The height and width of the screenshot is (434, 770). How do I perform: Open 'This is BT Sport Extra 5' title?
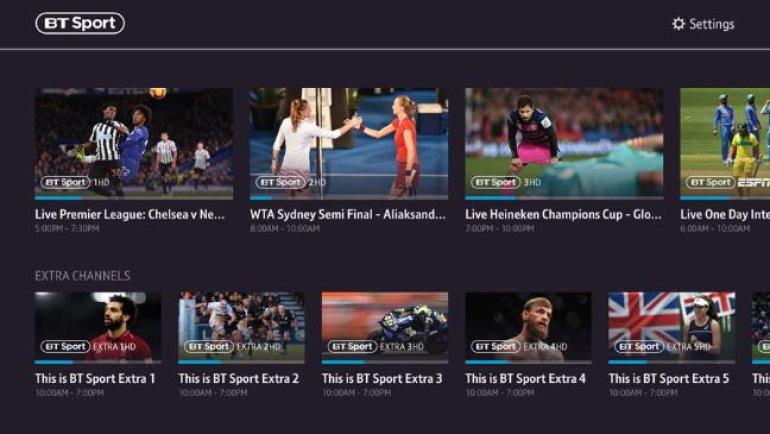click(669, 379)
